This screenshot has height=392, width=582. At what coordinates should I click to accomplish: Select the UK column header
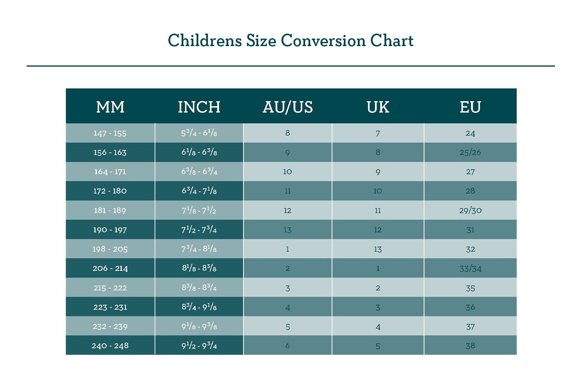[378, 107]
